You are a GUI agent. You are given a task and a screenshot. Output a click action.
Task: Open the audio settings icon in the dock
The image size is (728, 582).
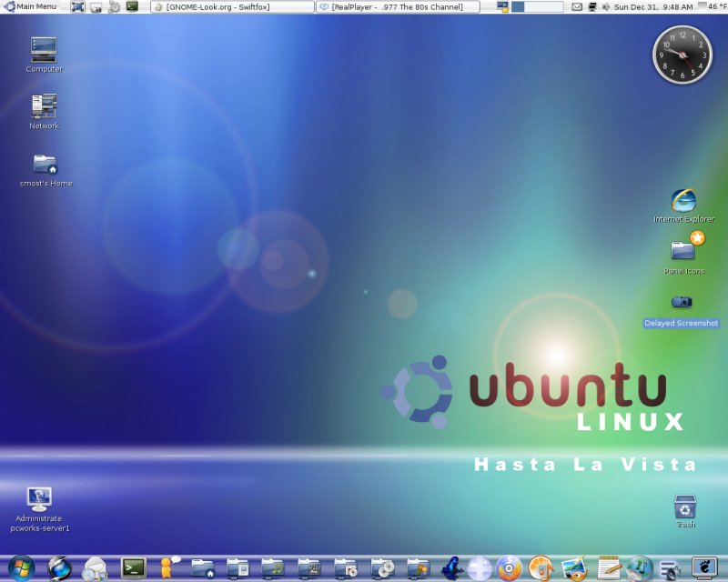click(671, 570)
